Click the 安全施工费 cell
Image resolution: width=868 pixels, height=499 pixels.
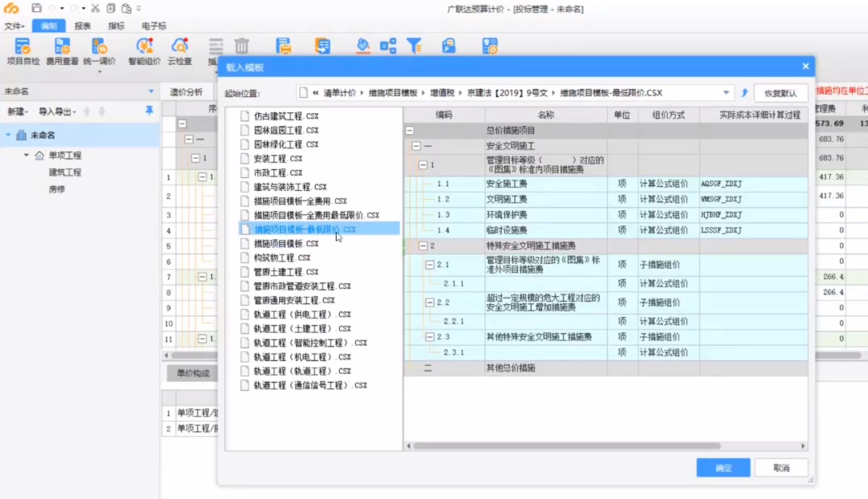tap(546, 184)
